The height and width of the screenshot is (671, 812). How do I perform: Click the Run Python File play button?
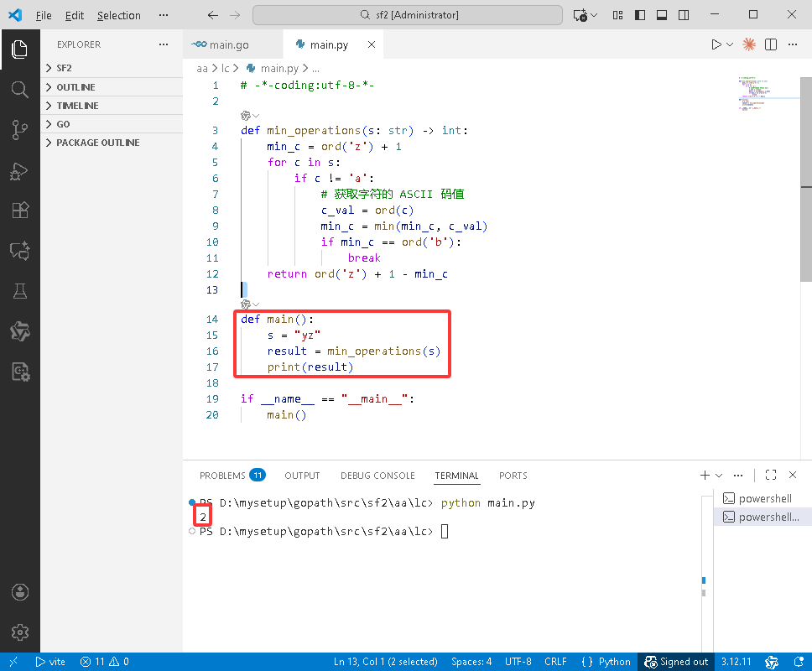716,44
